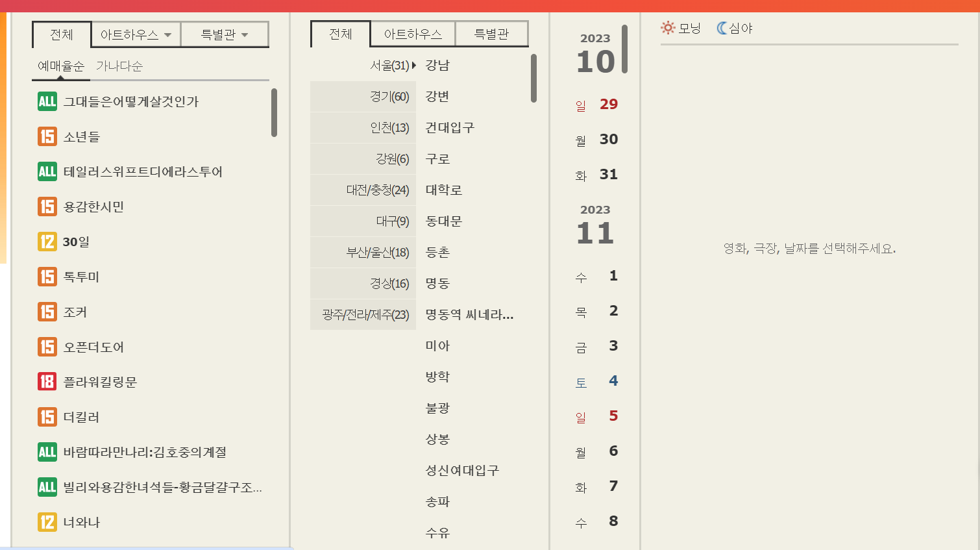980x550 pixels.
Task: Click the movie list scrollbar
Action: pyautogui.click(x=274, y=113)
